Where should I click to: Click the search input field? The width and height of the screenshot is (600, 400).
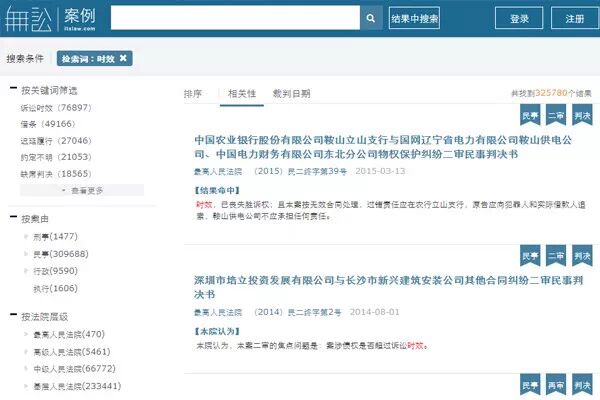pos(235,18)
